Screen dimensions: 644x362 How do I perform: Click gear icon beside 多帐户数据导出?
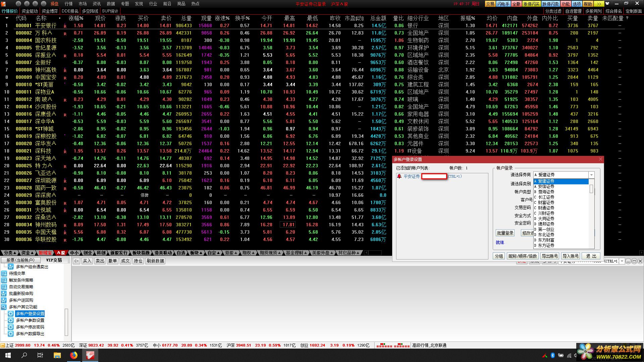coord(11,334)
